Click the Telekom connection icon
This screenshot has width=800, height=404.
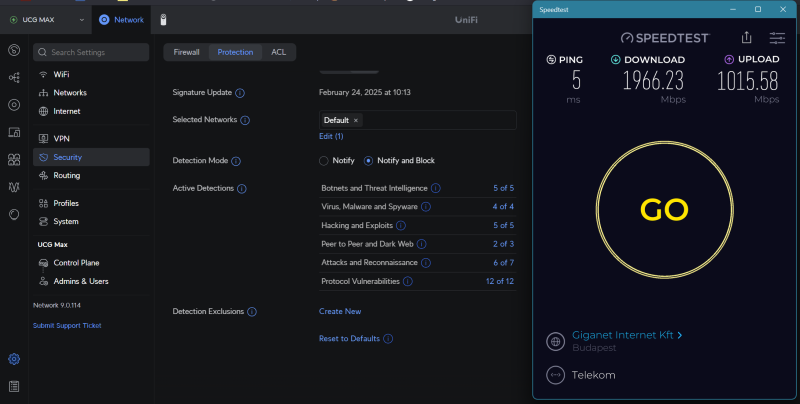click(x=556, y=375)
